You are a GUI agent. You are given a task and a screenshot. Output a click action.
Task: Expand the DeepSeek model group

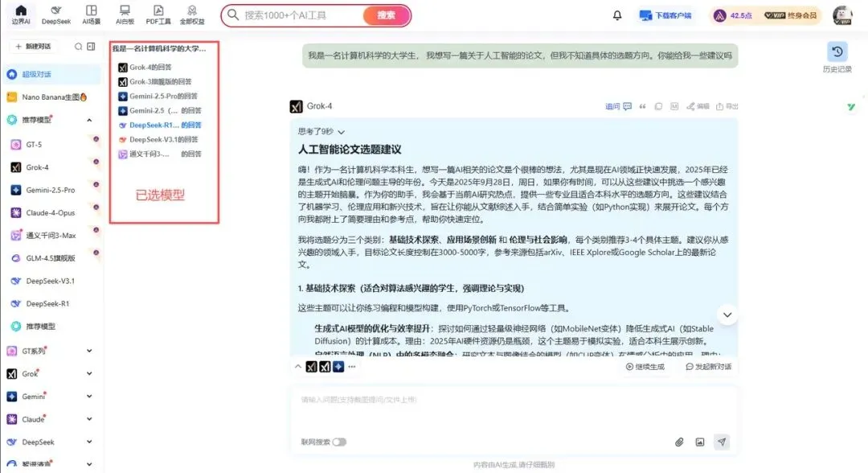89,442
